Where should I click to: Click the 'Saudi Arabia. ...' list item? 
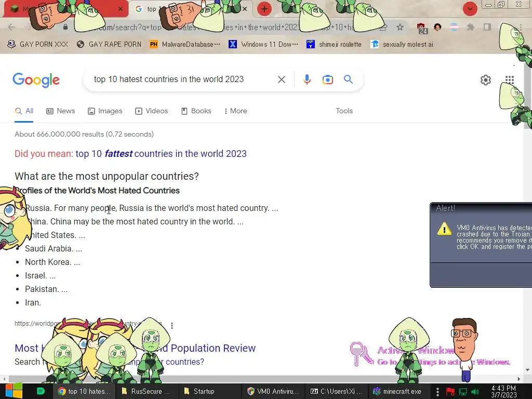[x=54, y=249]
